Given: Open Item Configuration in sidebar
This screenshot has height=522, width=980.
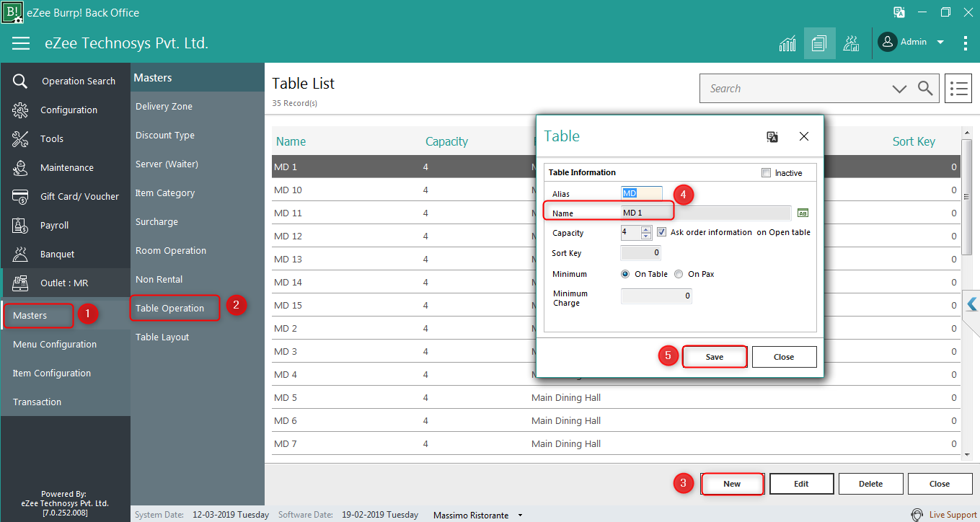Looking at the screenshot, I should [52, 373].
